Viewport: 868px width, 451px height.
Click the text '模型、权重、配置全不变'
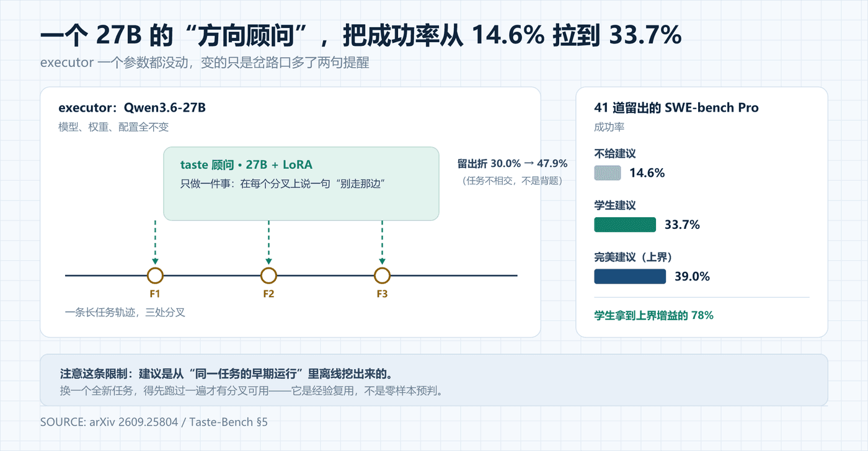[x=113, y=127]
